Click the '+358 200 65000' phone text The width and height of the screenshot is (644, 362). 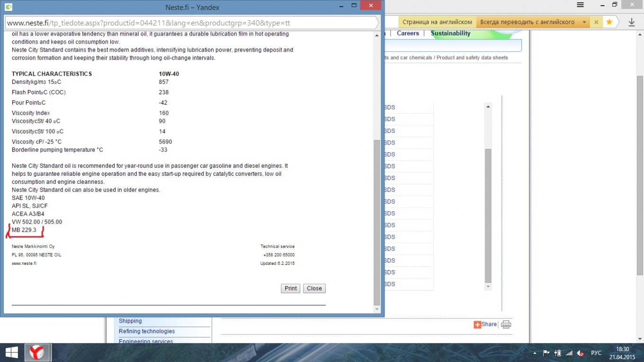point(279,255)
